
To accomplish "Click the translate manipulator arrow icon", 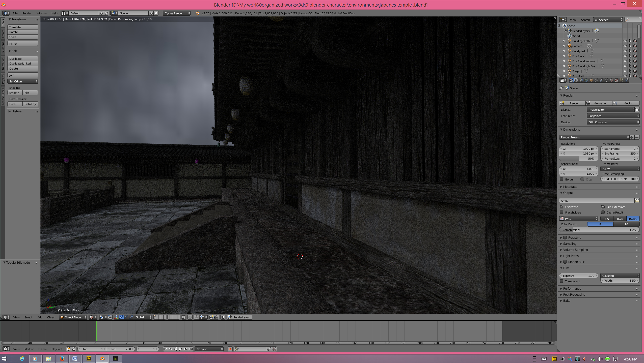I will pyautogui.click(x=121, y=317).
